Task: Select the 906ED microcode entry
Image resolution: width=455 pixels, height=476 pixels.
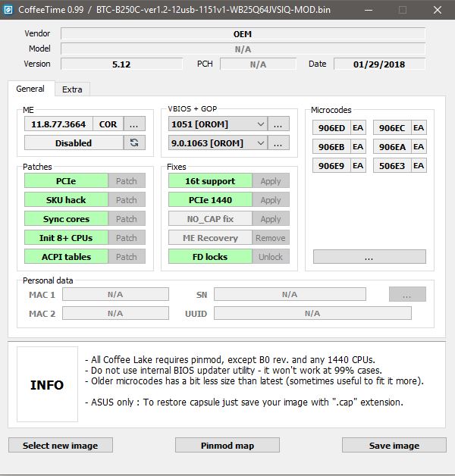Action: [331, 128]
